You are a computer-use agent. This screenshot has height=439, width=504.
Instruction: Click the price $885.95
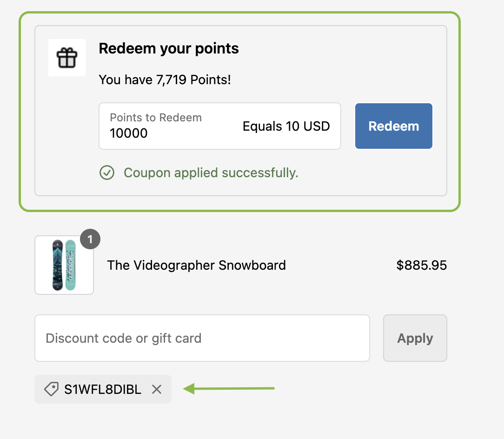[422, 265]
